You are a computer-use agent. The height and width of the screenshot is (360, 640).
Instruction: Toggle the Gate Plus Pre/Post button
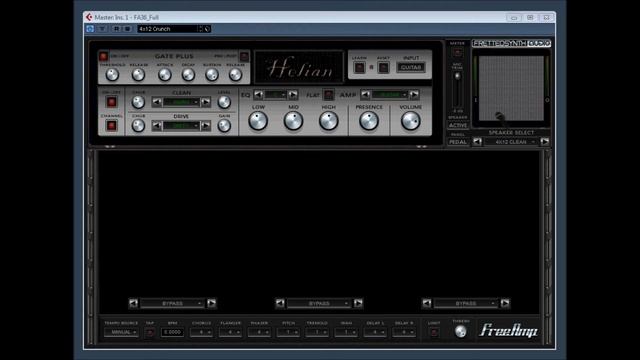pyautogui.click(x=244, y=56)
